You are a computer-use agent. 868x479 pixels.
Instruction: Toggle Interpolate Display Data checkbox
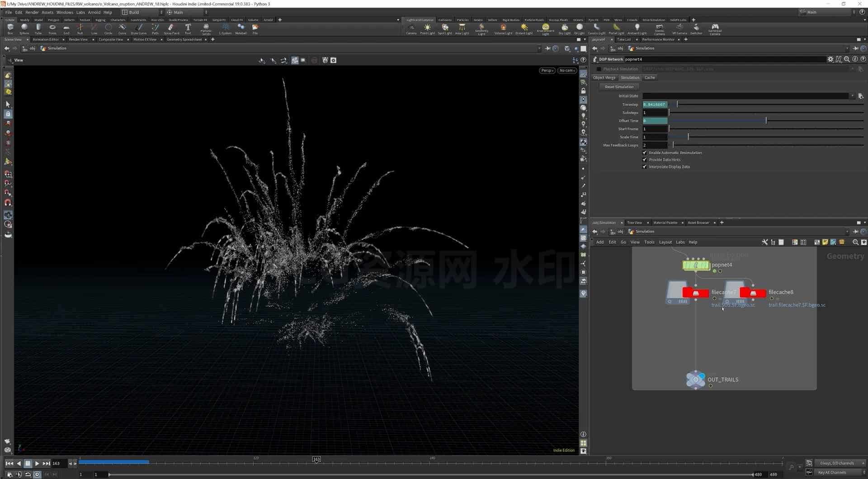click(645, 167)
